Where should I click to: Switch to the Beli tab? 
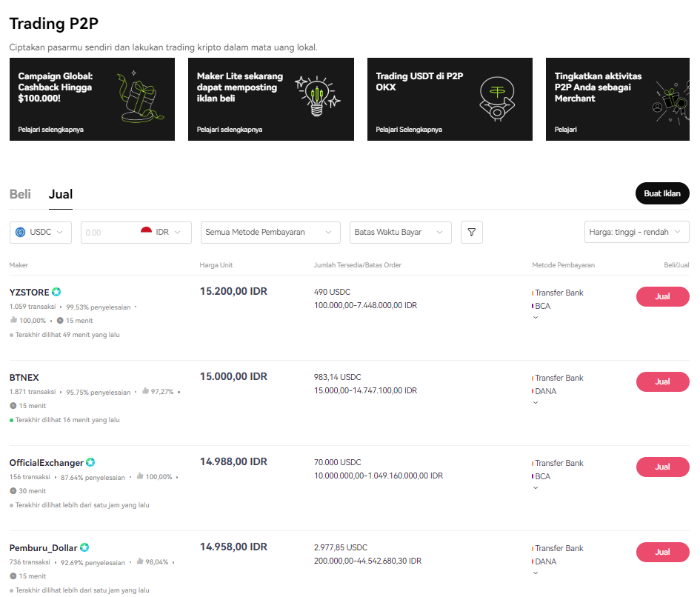20,194
